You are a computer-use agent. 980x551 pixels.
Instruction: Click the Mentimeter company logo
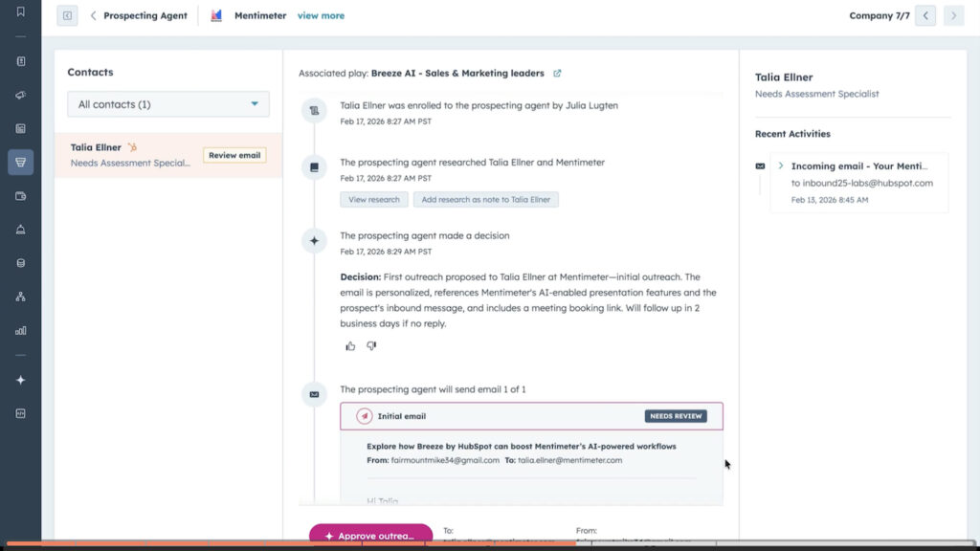[216, 15]
